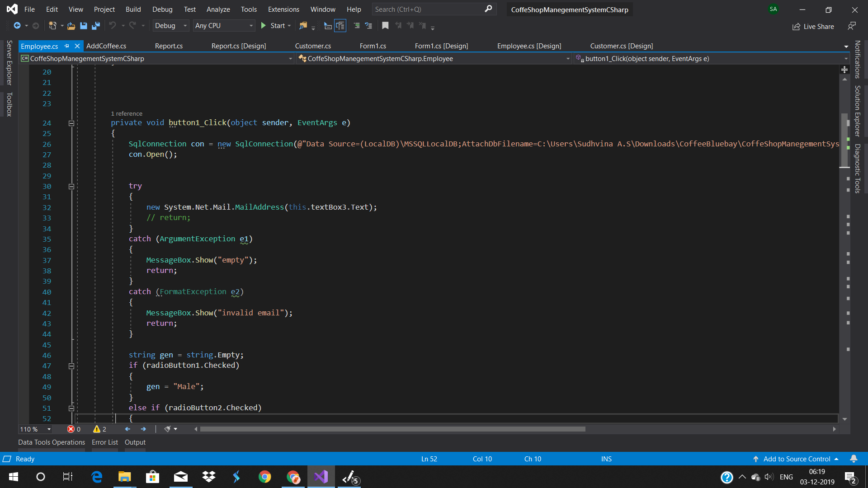Click the Save icon in the toolbar

(83, 26)
